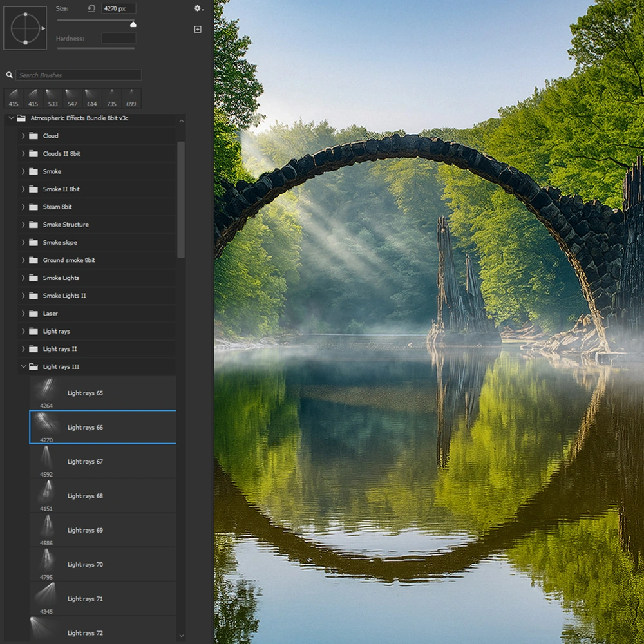Click the search magnifier icon

click(10, 75)
